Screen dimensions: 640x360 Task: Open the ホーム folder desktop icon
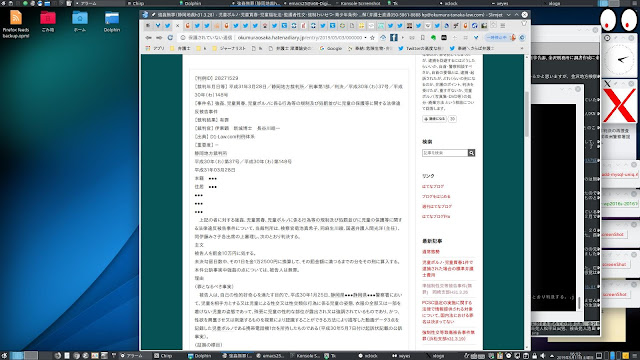pos(80,22)
